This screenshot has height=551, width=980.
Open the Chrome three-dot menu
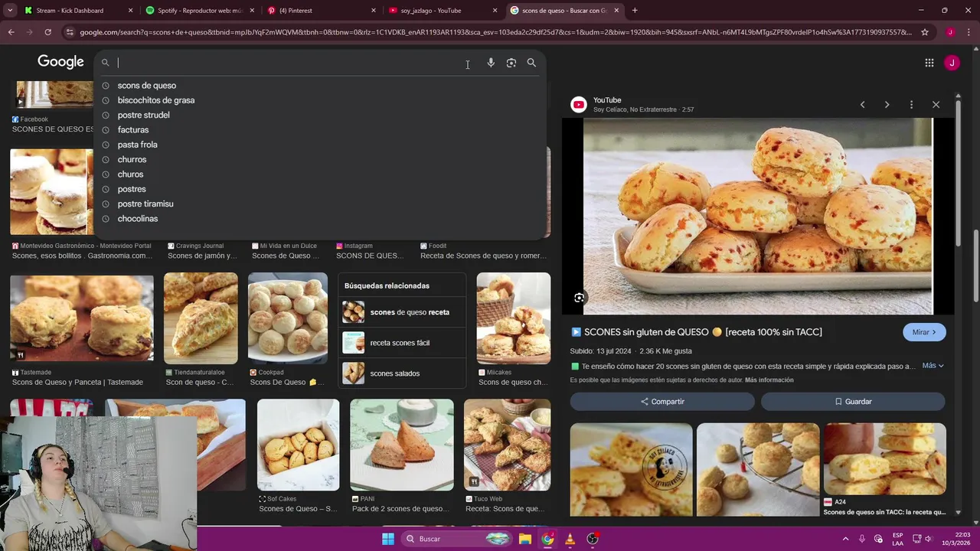tap(969, 32)
